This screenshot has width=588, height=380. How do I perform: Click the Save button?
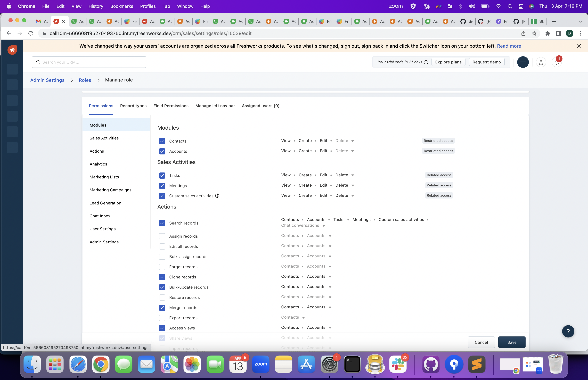pos(511,342)
